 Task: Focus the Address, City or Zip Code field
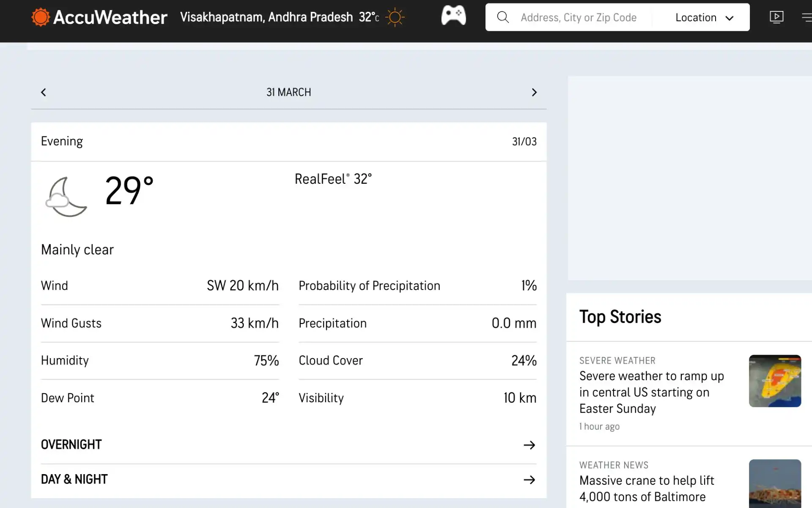(x=579, y=18)
